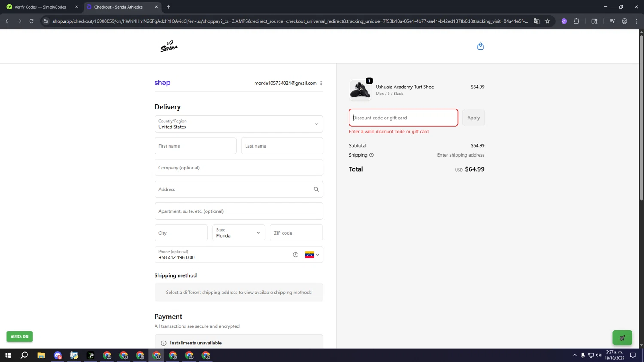
Task: Open the three-dot menu beside the email address
Action: coord(321,83)
